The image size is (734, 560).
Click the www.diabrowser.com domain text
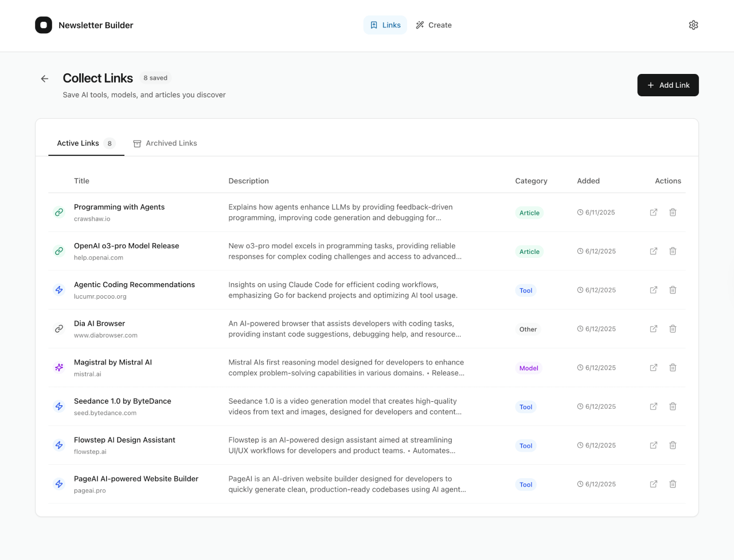click(x=106, y=336)
